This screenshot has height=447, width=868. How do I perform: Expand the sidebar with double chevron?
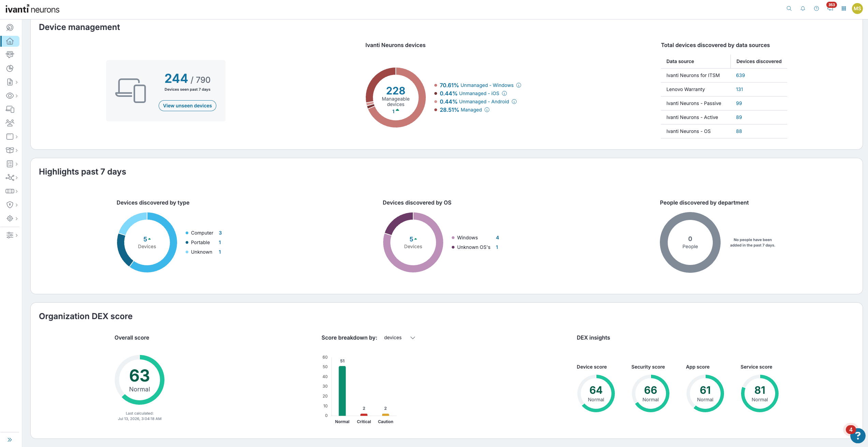pyautogui.click(x=10, y=440)
